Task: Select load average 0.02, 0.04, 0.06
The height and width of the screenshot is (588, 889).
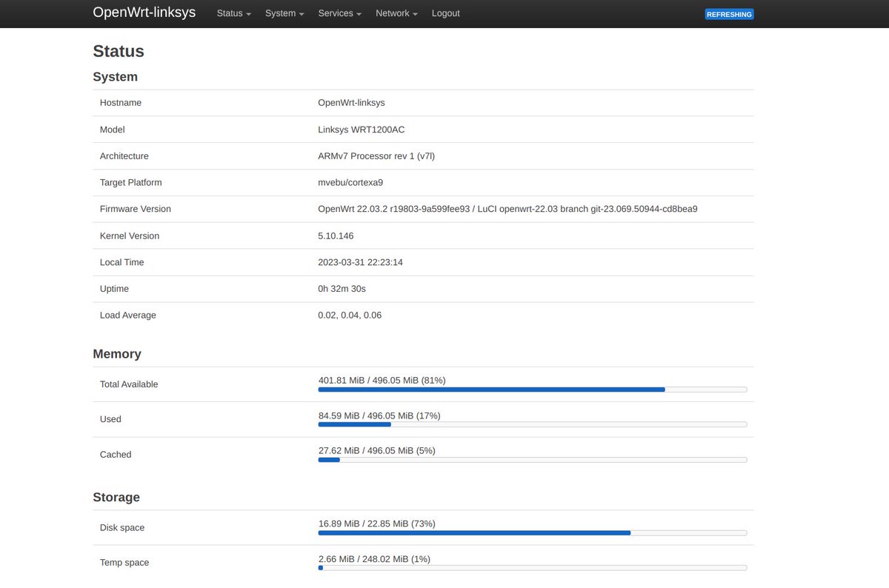Action: coord(350,315)
